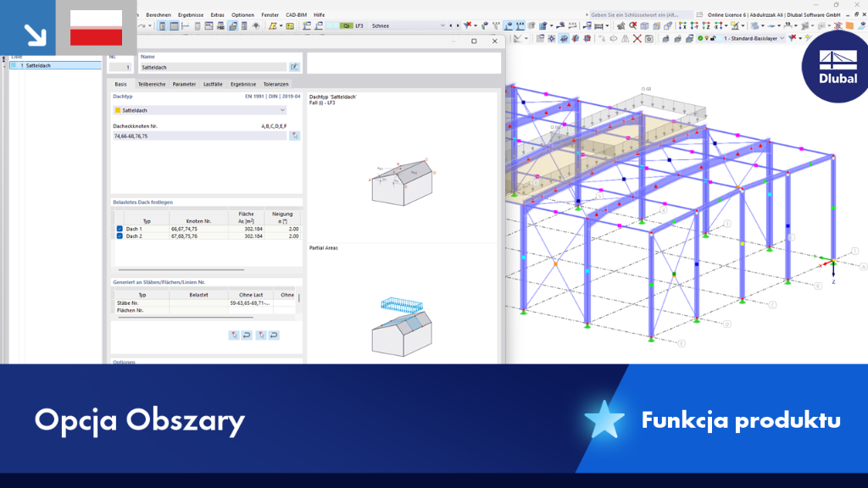This screenshot has height=488, width=868.
Task: Click the find with red X magnifier icon
Action: (x=632, y=25)
